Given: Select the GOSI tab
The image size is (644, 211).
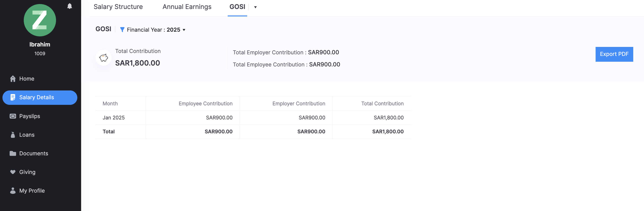Looking at the screenshot, I should click(x=237, y=7).
